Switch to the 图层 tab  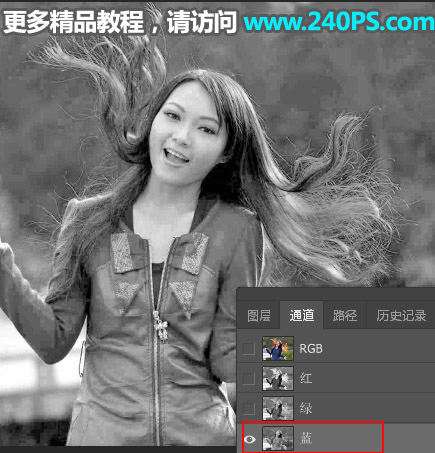click(259, 315)
